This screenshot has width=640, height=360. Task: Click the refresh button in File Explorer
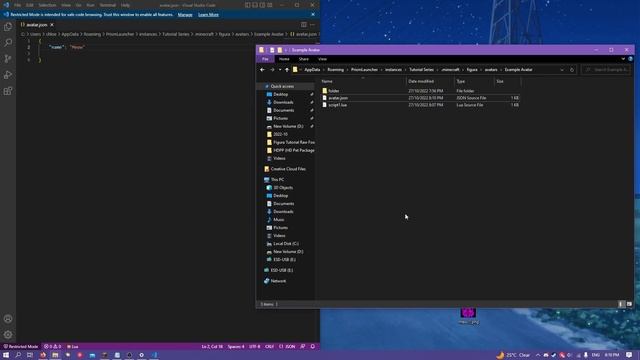(572, 70)
